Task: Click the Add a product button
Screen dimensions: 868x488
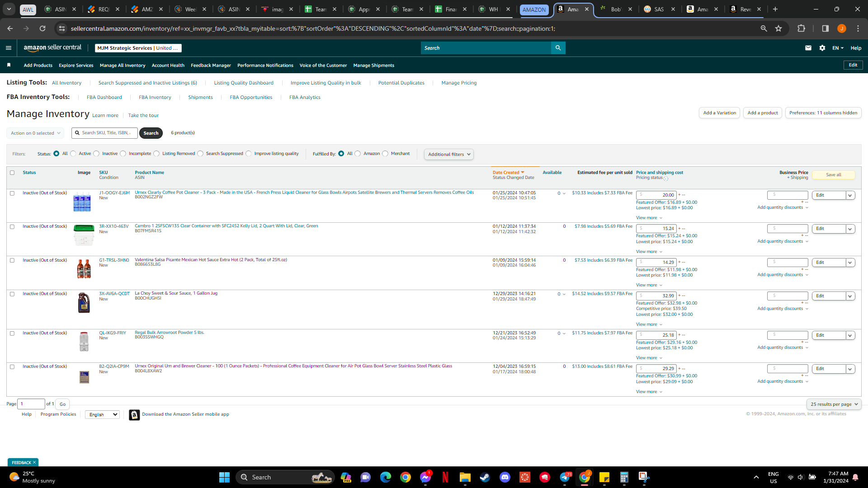Action: click(x=763, y=113)
